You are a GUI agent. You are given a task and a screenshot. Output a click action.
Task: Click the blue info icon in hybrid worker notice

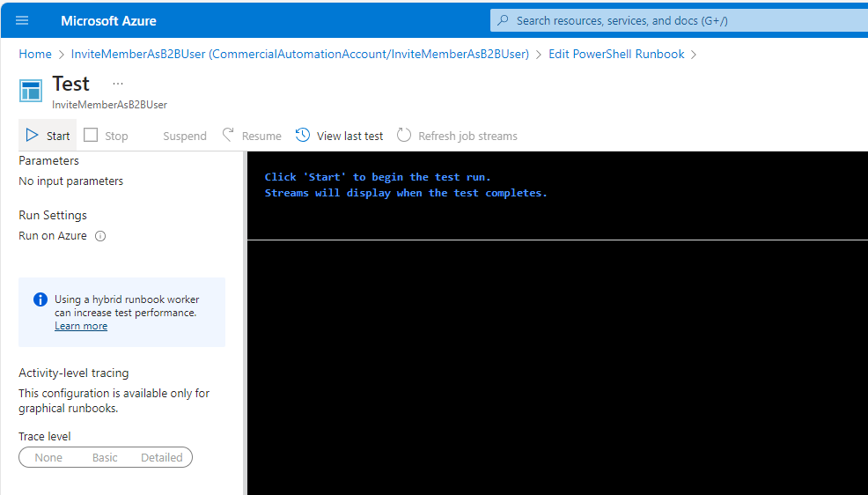pyautogui.click(x=40, y=299)
